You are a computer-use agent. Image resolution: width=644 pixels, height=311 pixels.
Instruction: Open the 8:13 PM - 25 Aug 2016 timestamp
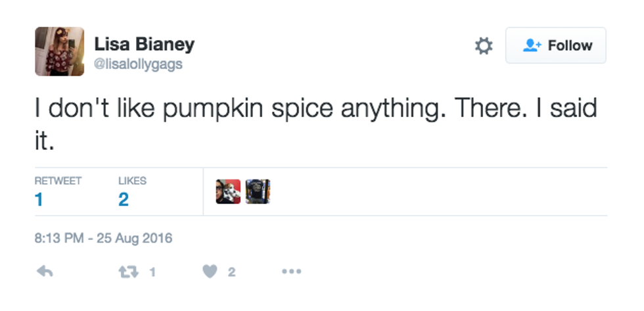coord(103,237)
